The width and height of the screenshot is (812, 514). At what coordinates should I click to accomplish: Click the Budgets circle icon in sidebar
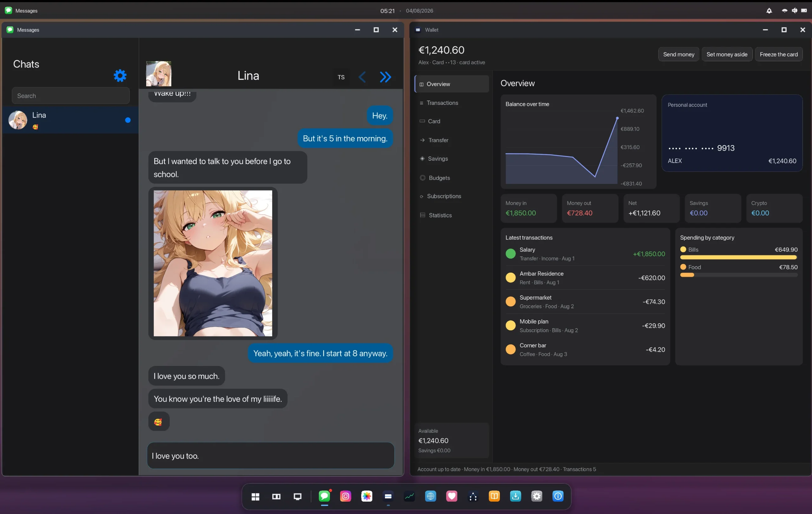tap(422, 178)
